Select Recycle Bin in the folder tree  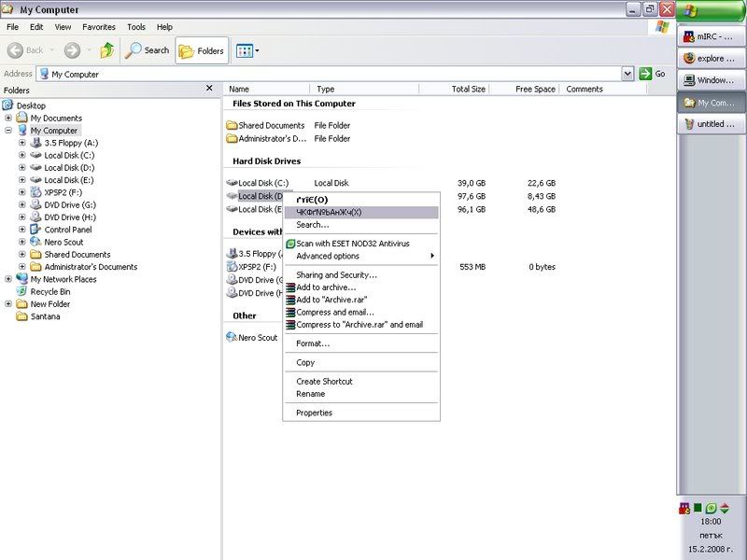pyautogui.click(x=49, y=291)
